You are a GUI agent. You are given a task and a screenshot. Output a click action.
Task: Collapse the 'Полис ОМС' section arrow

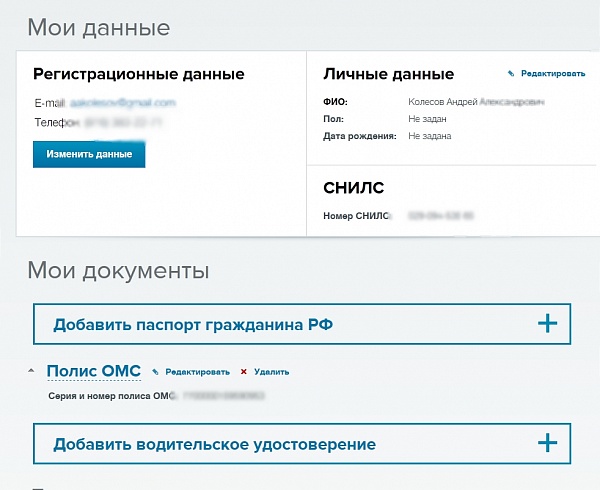[x=31, y=371]
